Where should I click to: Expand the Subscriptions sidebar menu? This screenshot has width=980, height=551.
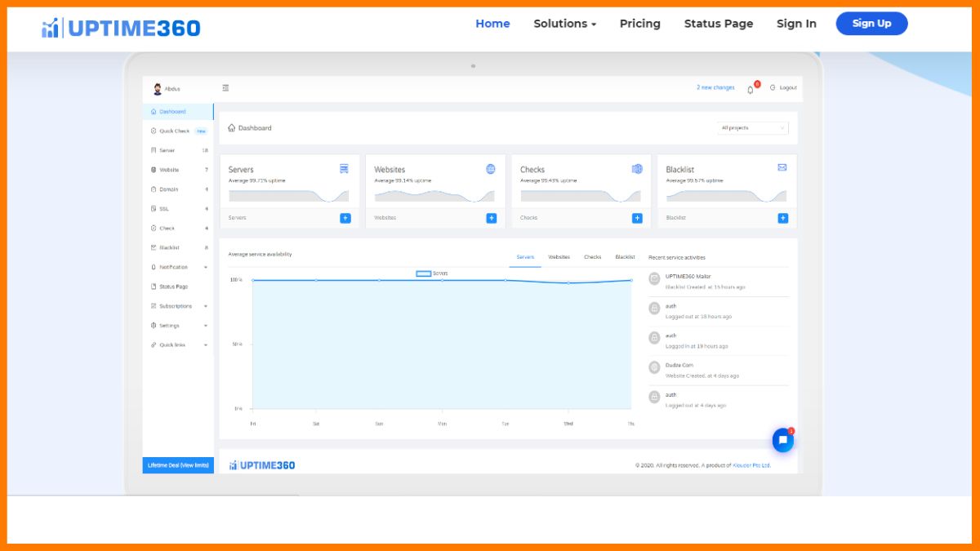(178, 306)
